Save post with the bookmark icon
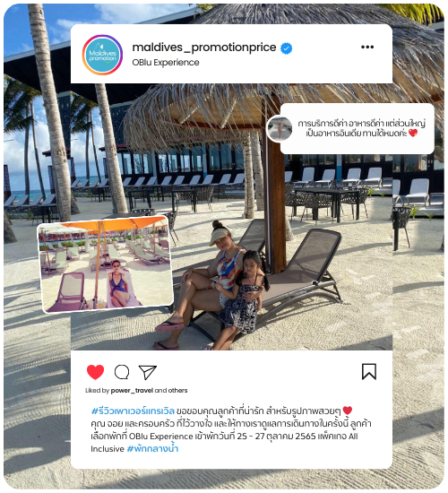 pos(369,372)
